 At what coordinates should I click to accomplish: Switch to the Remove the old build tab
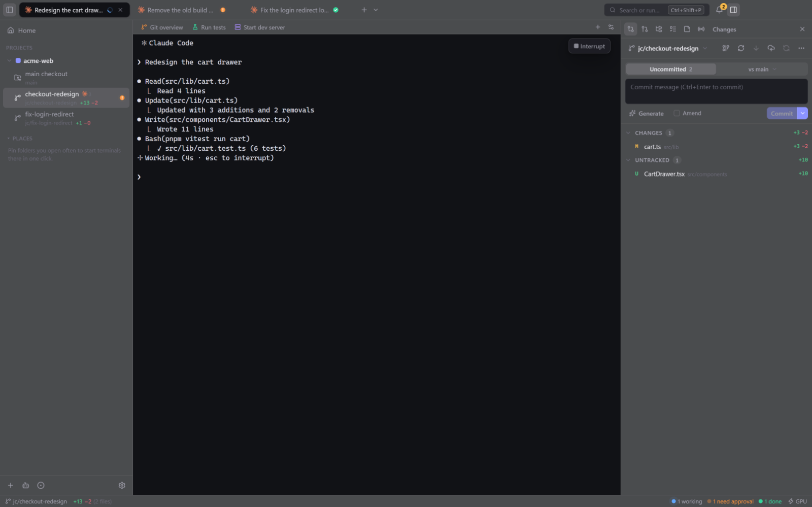pos(182,10)
